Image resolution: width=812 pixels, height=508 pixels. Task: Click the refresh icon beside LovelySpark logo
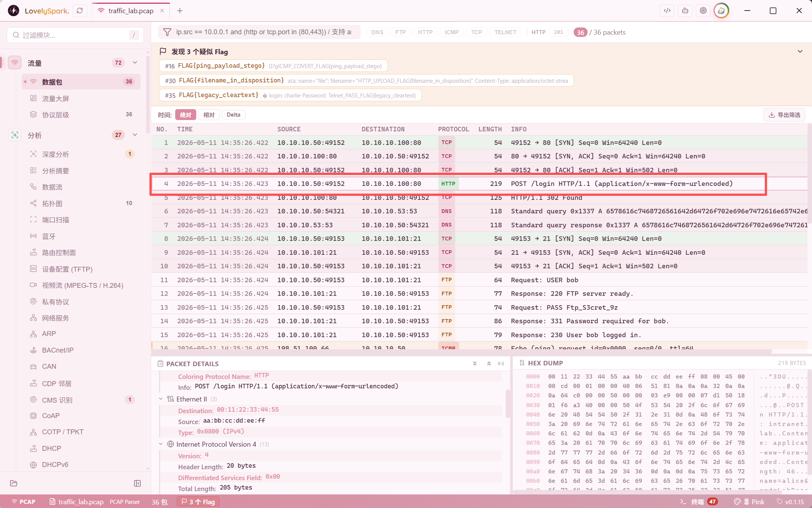coord(80,11)
